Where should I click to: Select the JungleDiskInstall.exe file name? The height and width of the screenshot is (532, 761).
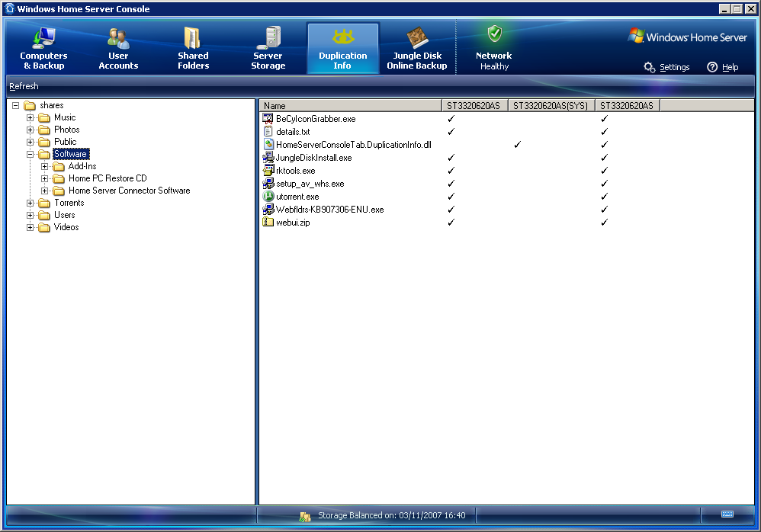tap(313, 158)
